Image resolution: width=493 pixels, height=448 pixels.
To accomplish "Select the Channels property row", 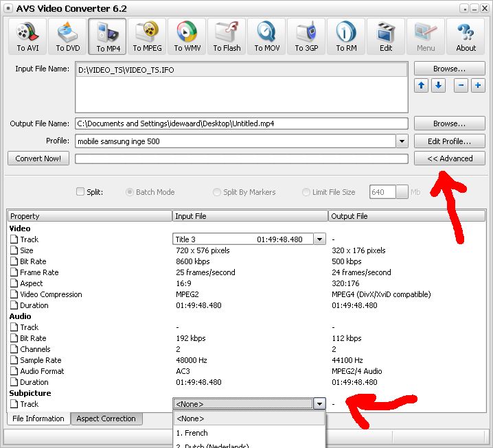I will [x=246, y=349].
